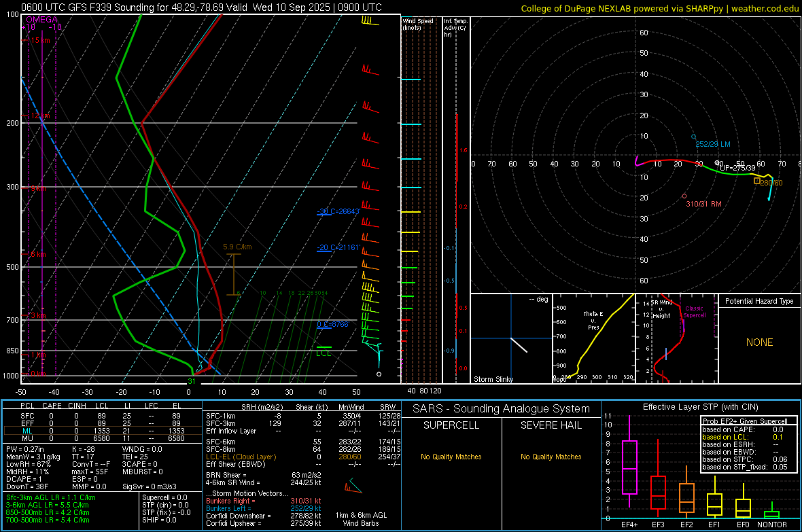
Task: Click the calm surface wind circle near 1000 mb
Action: 379,374
